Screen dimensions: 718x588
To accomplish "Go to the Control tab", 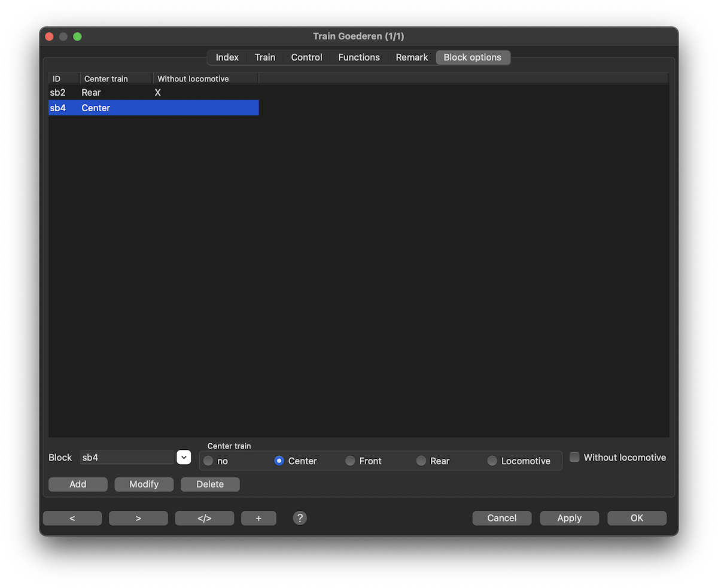I will tap(306, 57).
